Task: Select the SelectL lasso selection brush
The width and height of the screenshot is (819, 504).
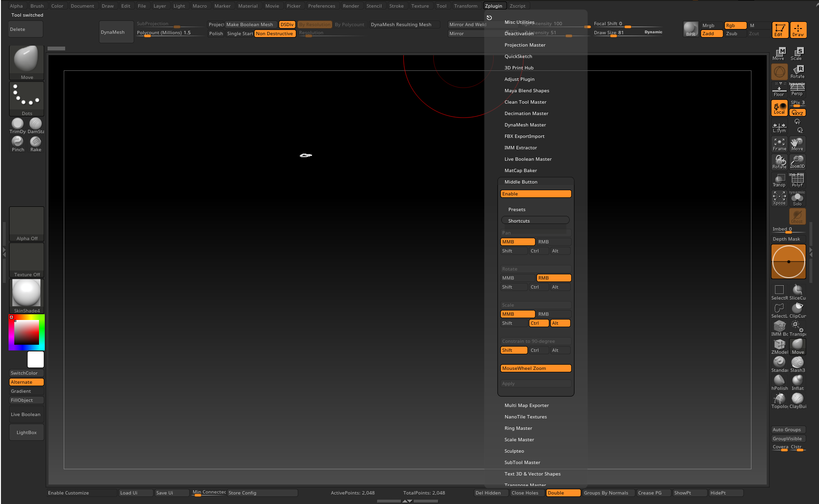Action: pos(780,310)
